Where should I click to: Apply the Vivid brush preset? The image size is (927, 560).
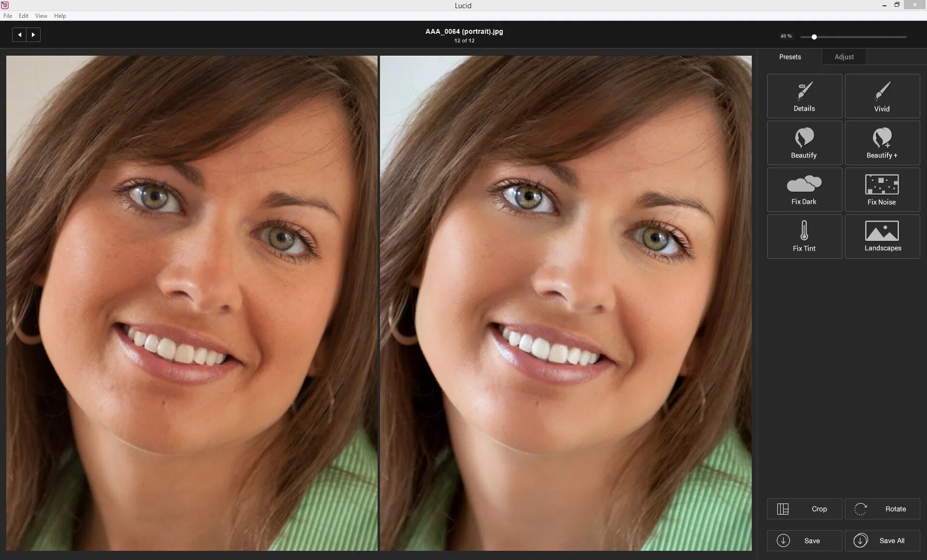point(882,96)
